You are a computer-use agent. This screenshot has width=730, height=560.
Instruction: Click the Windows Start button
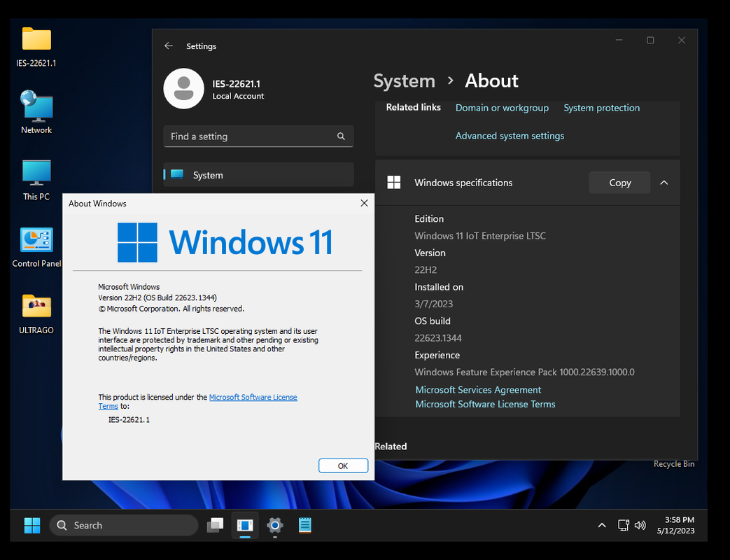pos(32,525)
